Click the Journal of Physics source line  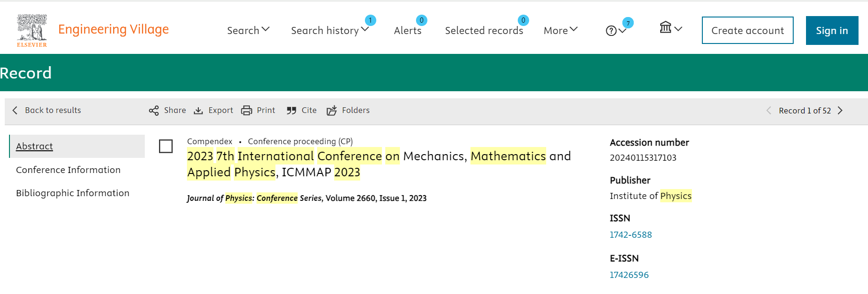tap(307, 198)
